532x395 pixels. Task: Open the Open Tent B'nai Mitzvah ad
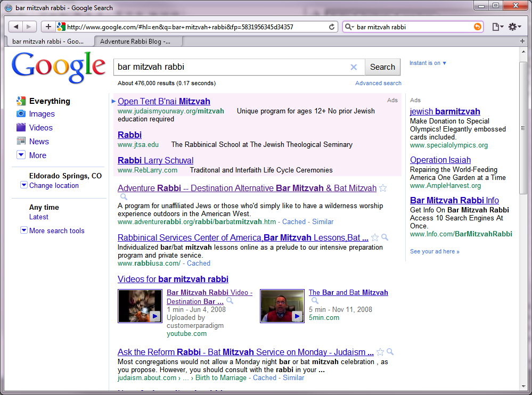164,101
